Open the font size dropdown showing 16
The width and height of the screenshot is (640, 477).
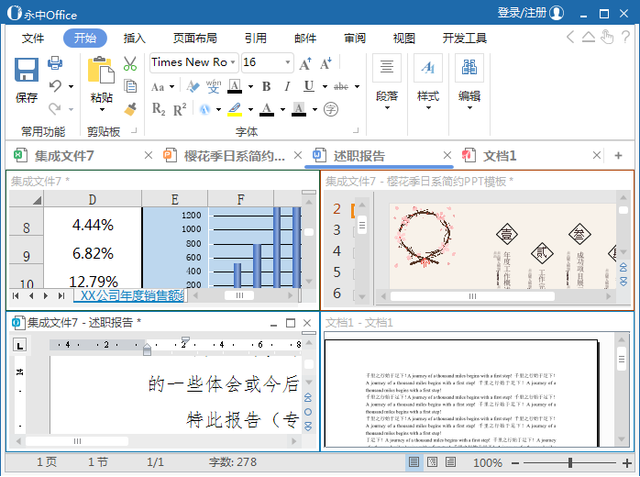286,62
